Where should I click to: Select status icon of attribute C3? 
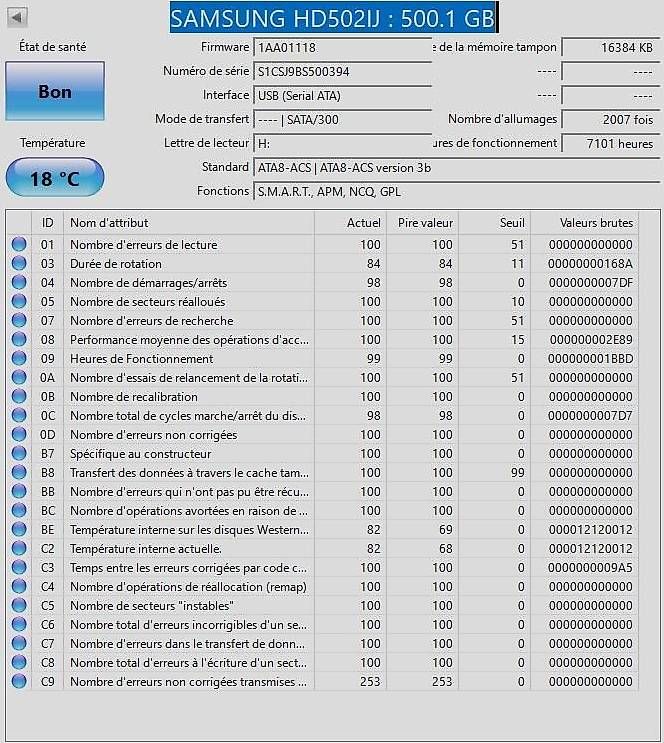click(x=19, y=568)
